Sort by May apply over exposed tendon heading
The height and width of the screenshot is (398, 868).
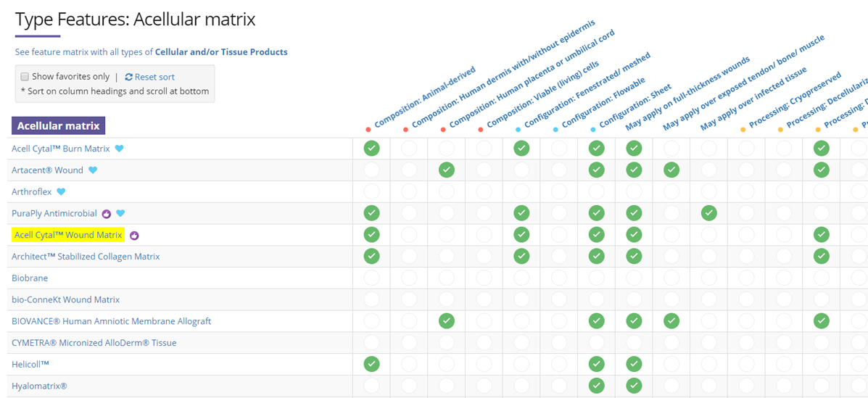745,83
